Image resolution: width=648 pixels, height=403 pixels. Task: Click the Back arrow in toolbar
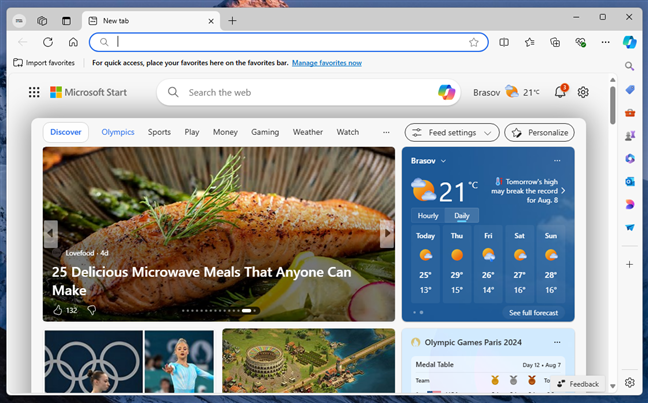pyautogui.click(x=23, y=42)
